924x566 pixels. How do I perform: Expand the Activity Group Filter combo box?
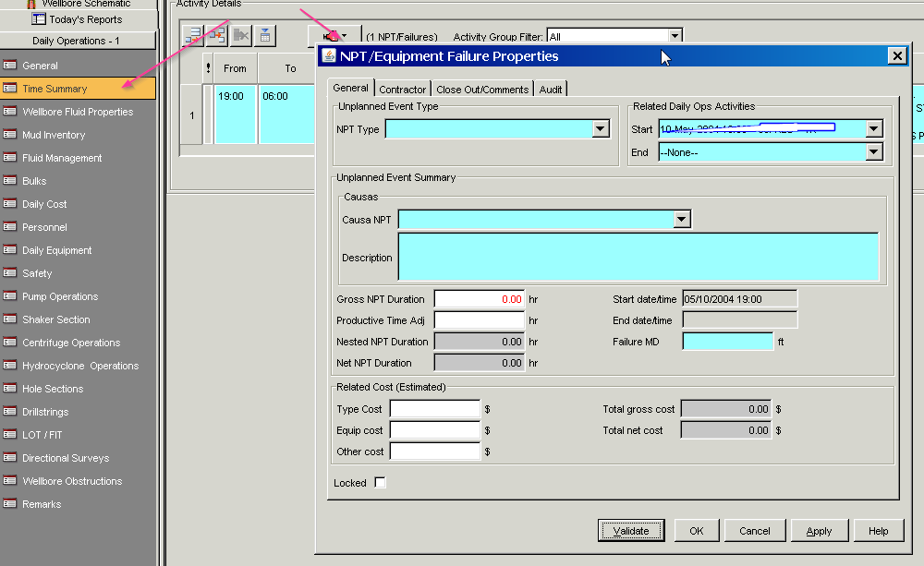click(x=675, y=33)
